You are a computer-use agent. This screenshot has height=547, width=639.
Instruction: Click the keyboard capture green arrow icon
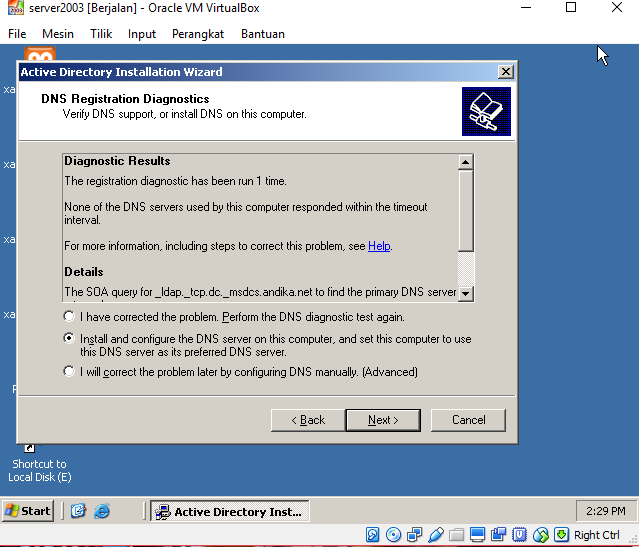pyautogui.click(x=561, y=534)
